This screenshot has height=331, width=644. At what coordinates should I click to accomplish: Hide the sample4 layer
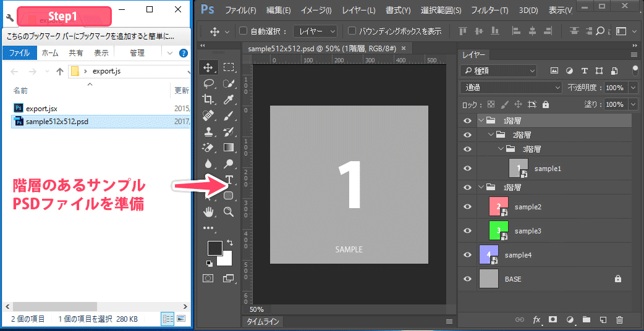pos(467,254)
